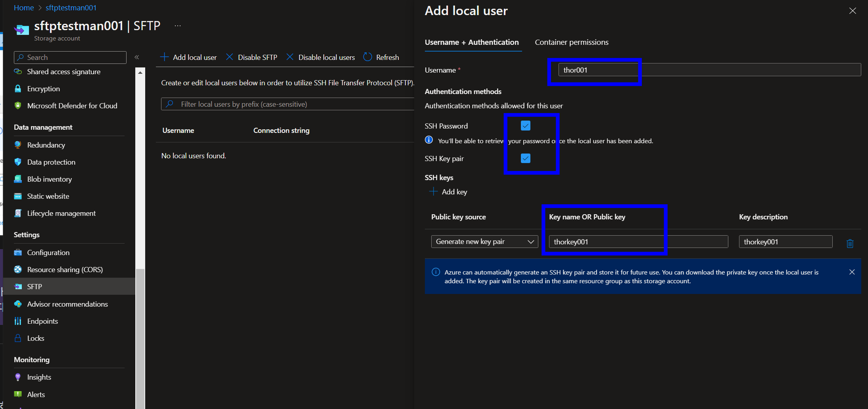Screen dimensions: 868x409
Task: Select Username + Authentication tab
Action: [472, 42]
